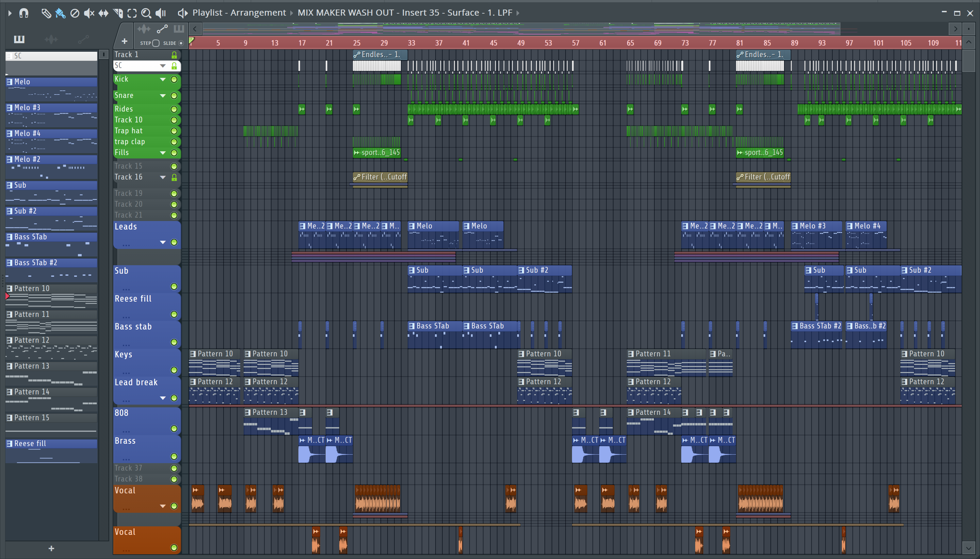
Task: Mute the Leads track
Action: 174,242
